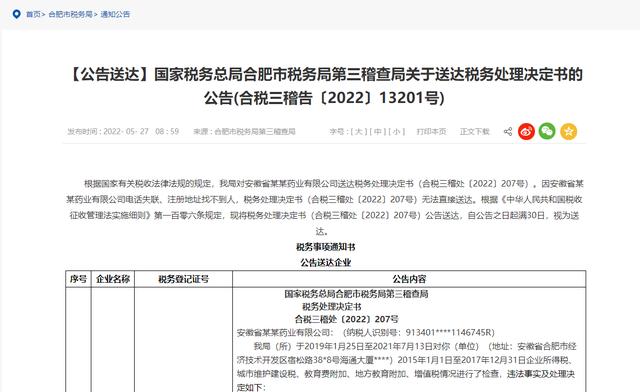
Task: Click the location pin icon in breadcrumb
Action: (x=16, y=14)
